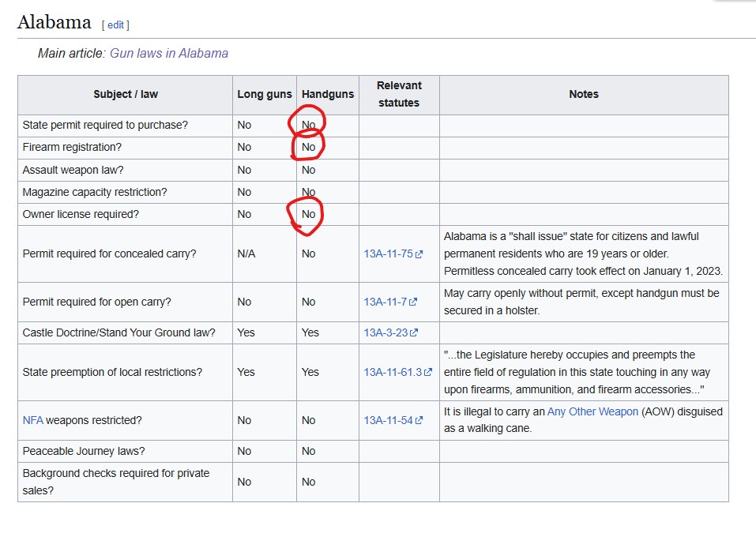This screenshot has height=552, width=756.
Task: Click Handguns 'No' for concealed carry permit
Action: [309, 254]
